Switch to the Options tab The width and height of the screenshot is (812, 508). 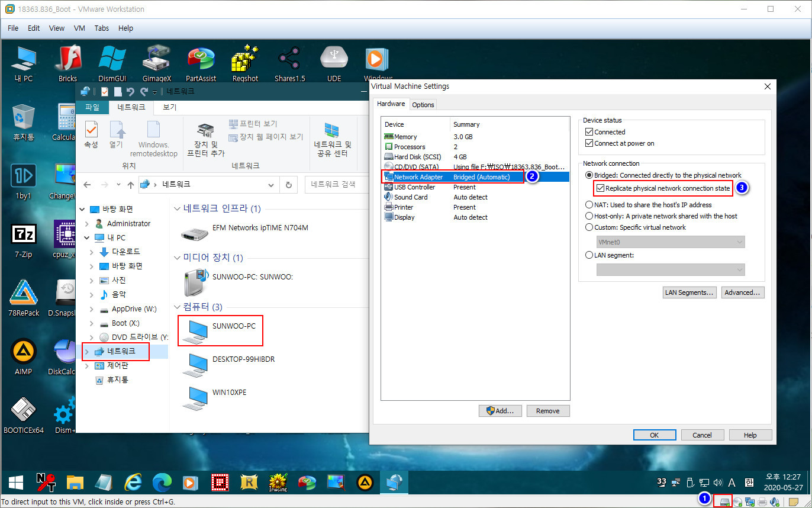click(x=423, y=105)
